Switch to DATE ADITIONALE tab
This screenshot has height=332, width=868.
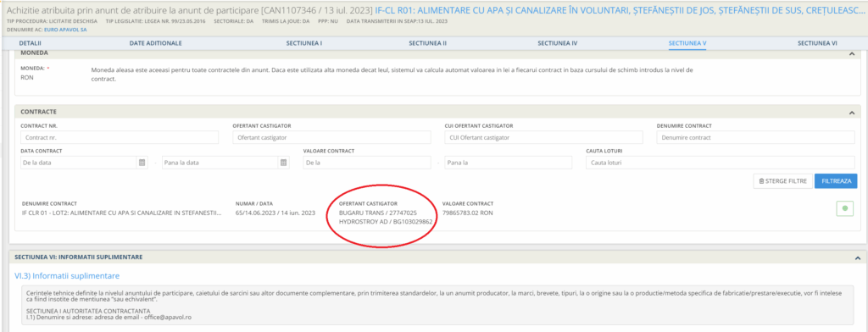[156, 42]
